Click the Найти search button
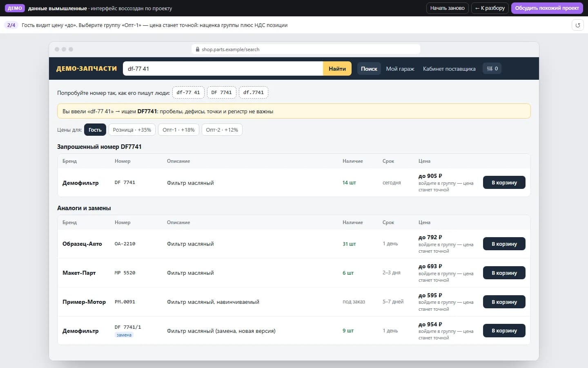The height and width of the screenshot is (368, 588). (x=337, y=69)
